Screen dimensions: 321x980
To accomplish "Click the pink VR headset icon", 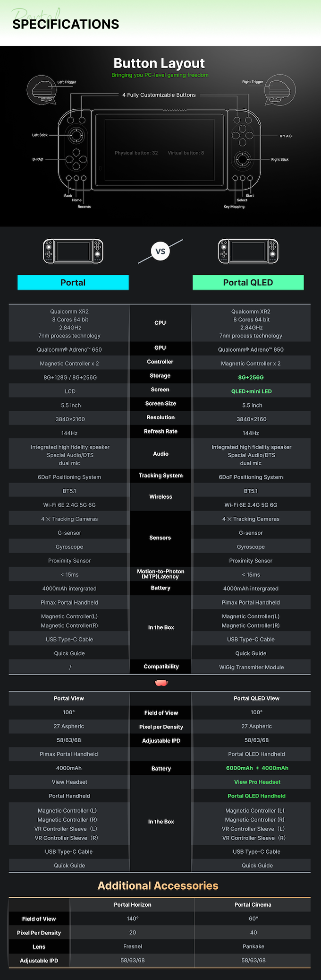I will [161, 683].
